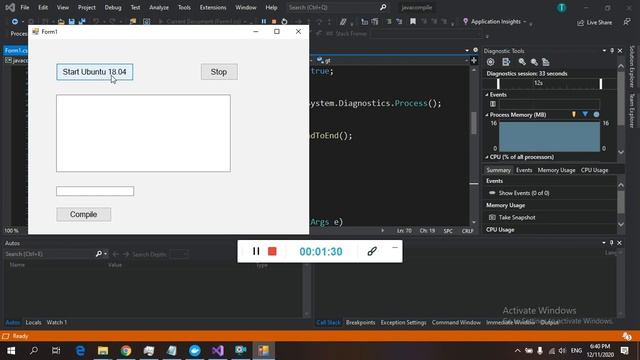Switch to the Exception Settings tab
This screenshot has height=360, width=640.
403,322
